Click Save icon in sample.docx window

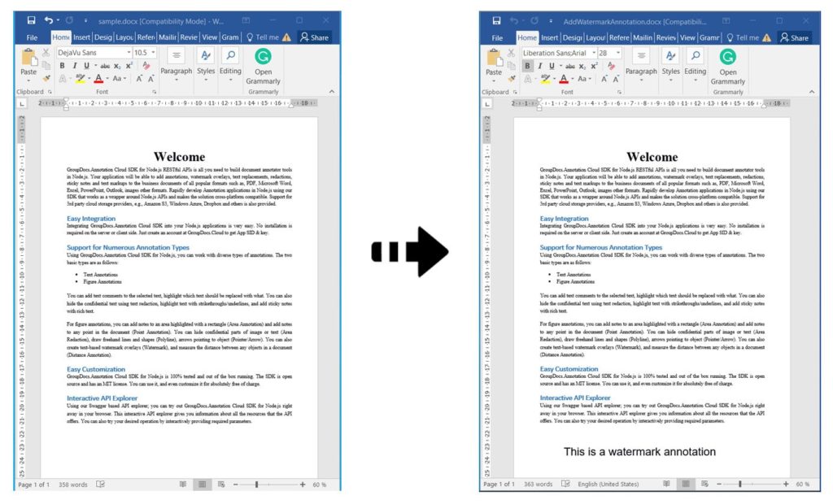click(x=31, y=20)
